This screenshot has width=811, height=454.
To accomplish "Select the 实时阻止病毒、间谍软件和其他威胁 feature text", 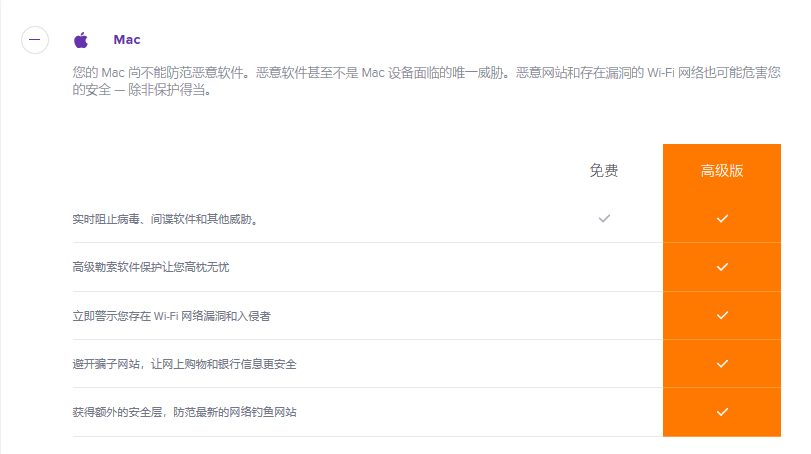I will tap(166, 219).
